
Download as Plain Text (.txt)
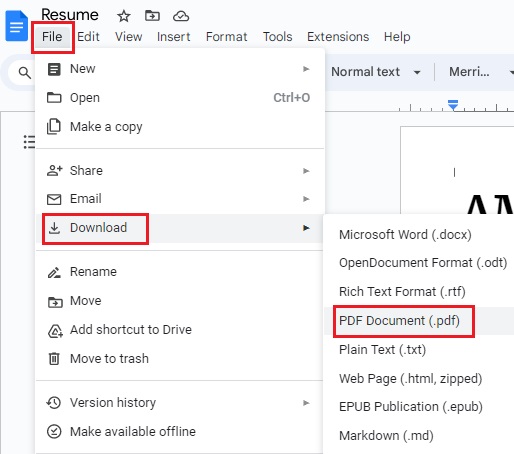419,350
